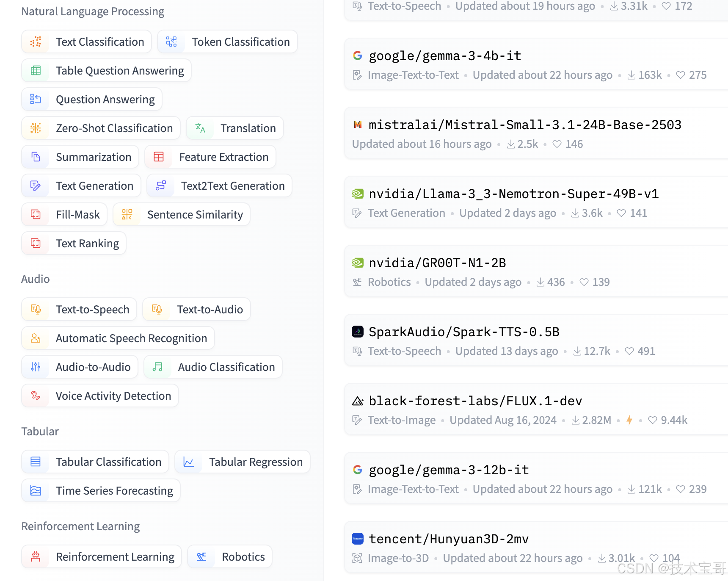Click the Token Classification icon
Image resolution: width=728 pixels, height=581 pixels.
click(171, 41)
